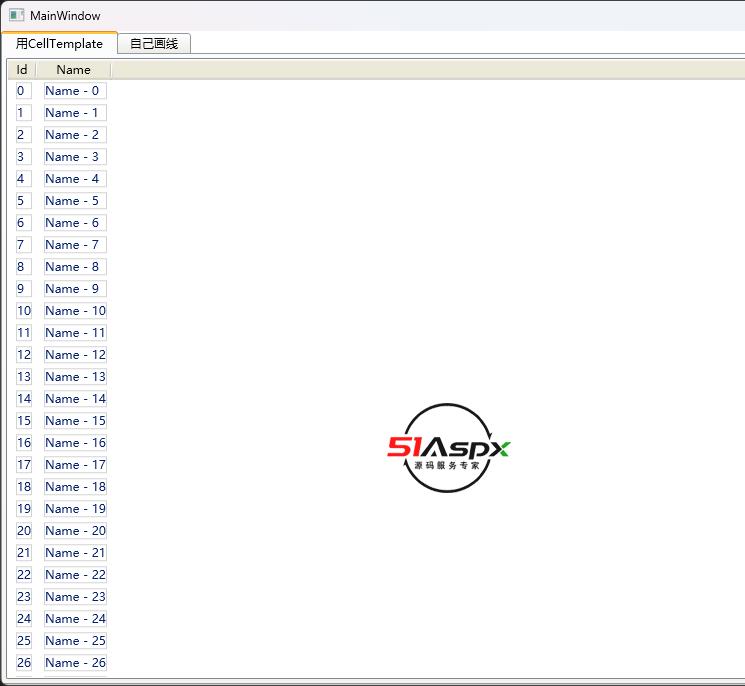Select the row with Name - 0
The image size is (745, 686).
(x=74, y=91)
